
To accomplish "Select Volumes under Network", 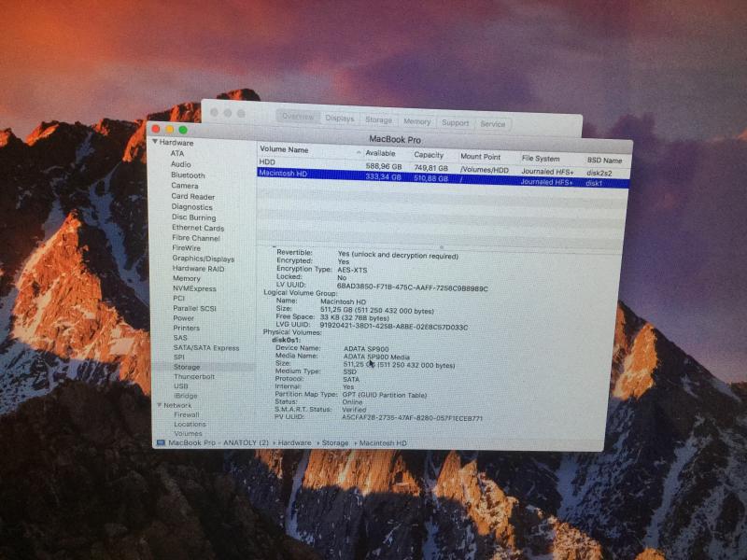I will point(189,434).
